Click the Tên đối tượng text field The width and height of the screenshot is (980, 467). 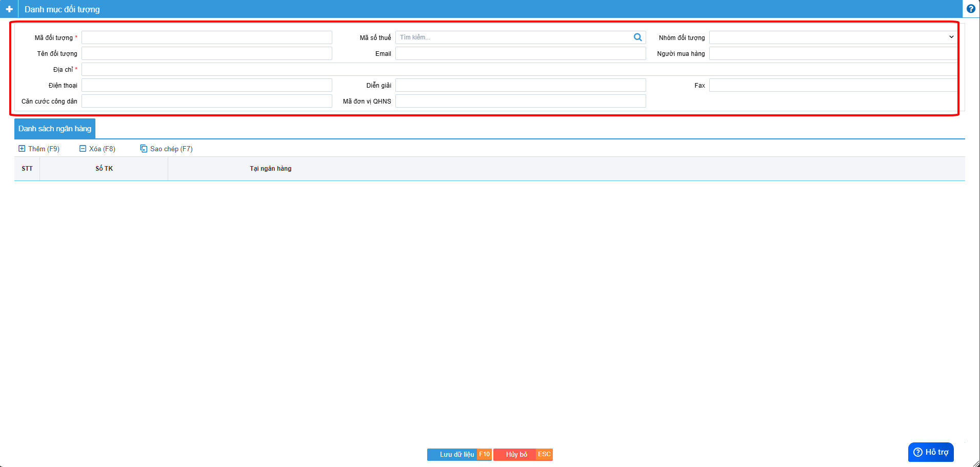(x=207, y=53)
